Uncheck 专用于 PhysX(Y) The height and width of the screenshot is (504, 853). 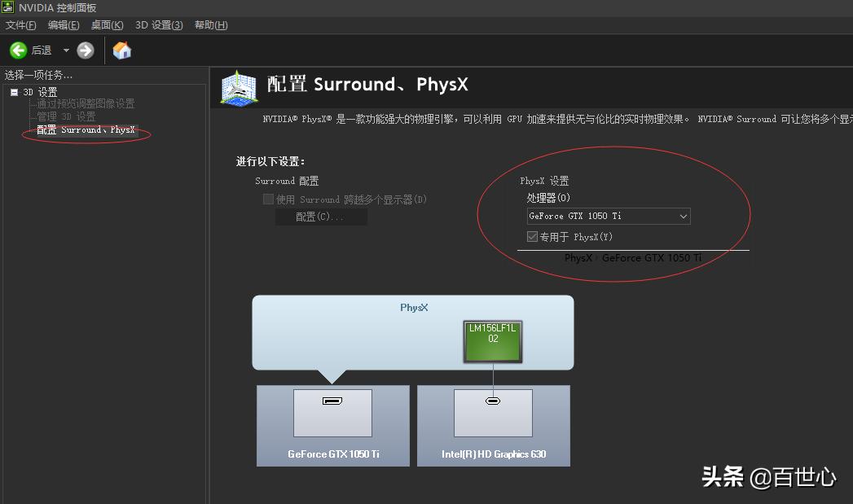(x=530, y=236)
